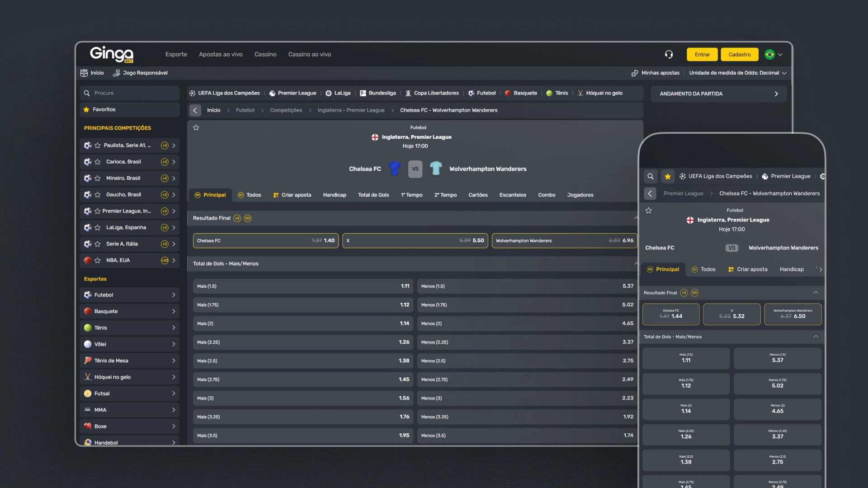Click the Ginga Bet logo
Image resolution: width=868 pixels, height=488 pixels.
pos(112,54)
